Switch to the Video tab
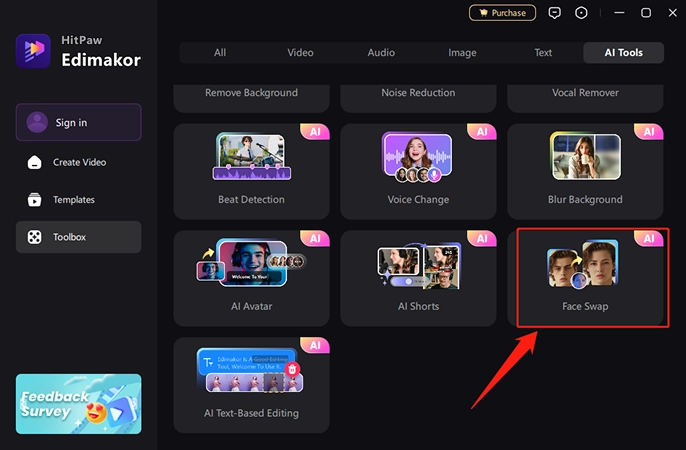This screenshot has width=686, height=450. pyautogui.click(x=300, y=52)
